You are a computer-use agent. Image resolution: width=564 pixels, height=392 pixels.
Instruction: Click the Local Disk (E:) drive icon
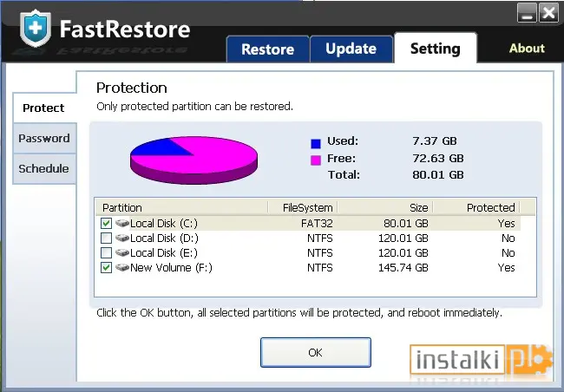point(122,253)
